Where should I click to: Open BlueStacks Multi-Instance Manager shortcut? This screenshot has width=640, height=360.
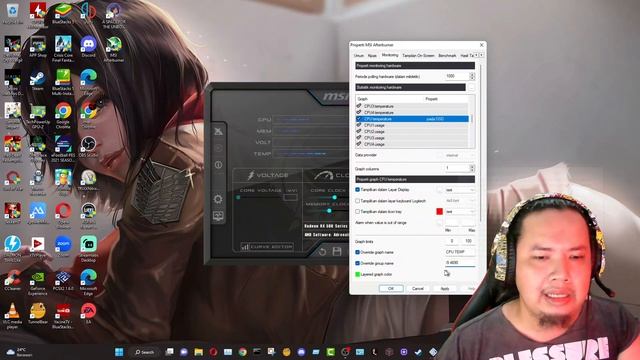[x=63, y=82]
